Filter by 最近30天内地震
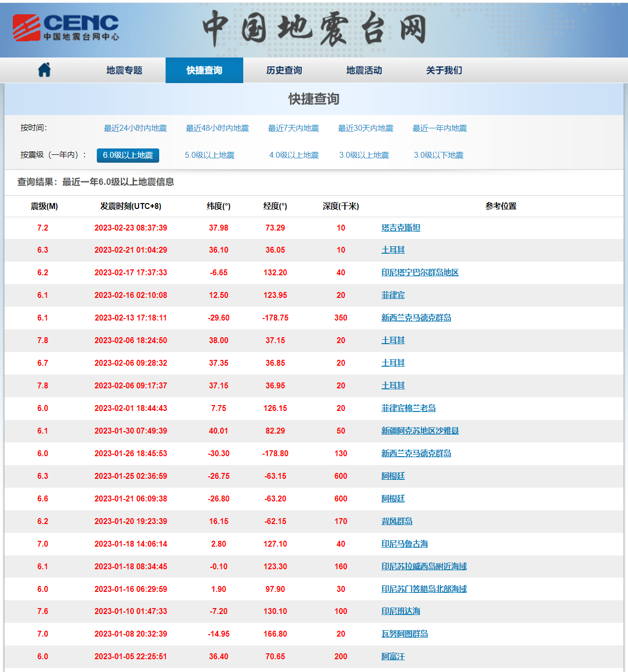The height and width of the screenshot is (672, 628). click(366, 128)
